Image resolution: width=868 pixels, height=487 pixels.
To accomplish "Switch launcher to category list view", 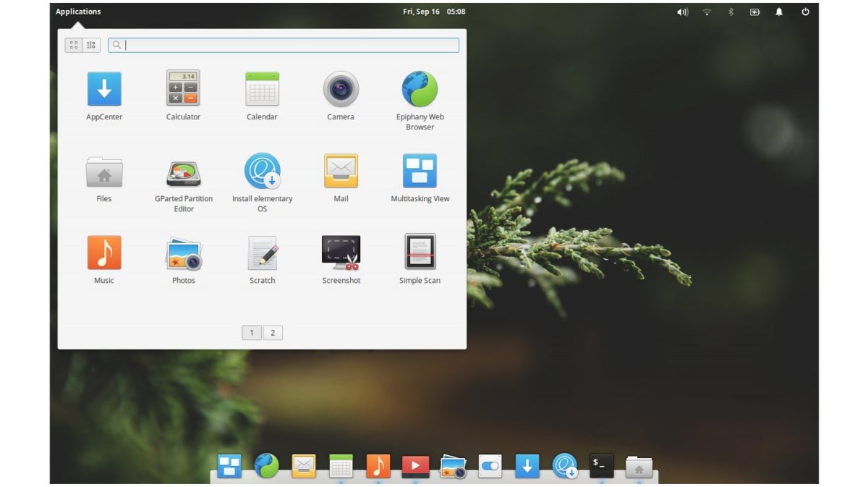I will [x=91, y=45].
